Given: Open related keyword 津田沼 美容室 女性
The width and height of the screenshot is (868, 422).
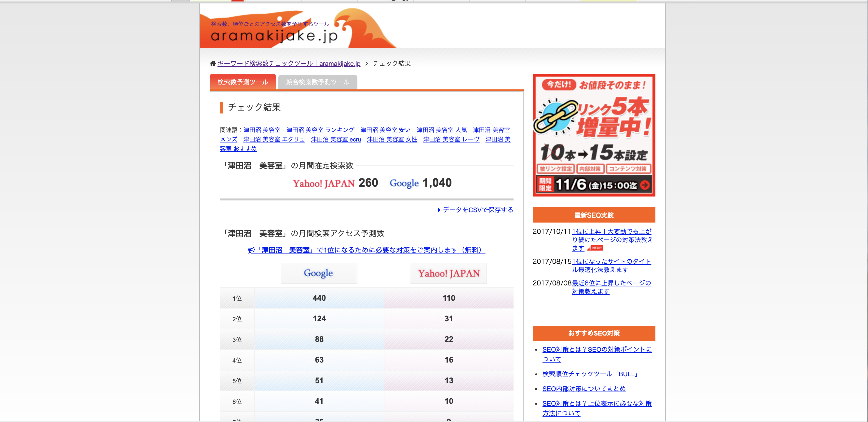Looking at the screenshot, I should tap(392, 139).
